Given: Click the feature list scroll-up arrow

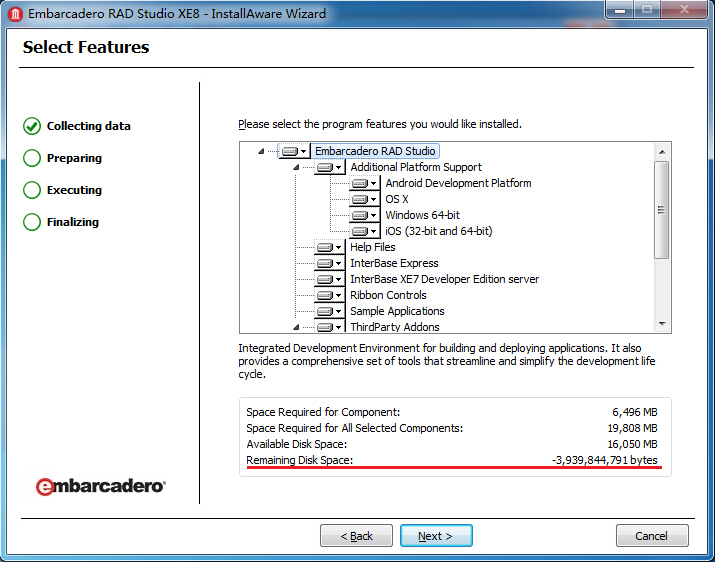Looking at the screenshot, I should [662, 151].
